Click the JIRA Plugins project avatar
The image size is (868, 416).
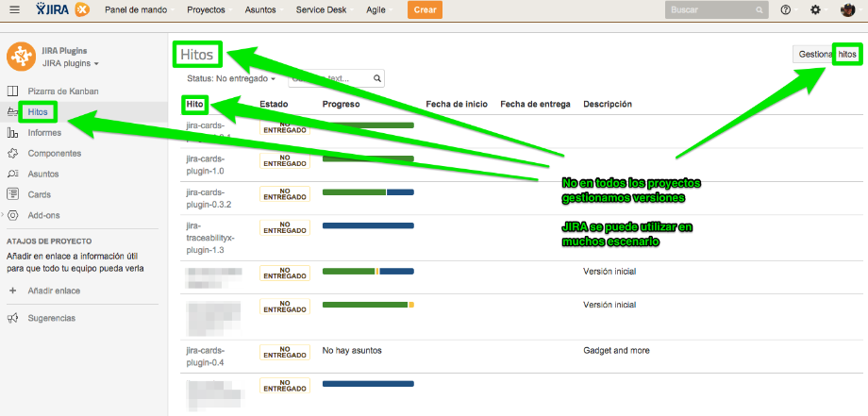pyautogui.click(x=21, y=56)
